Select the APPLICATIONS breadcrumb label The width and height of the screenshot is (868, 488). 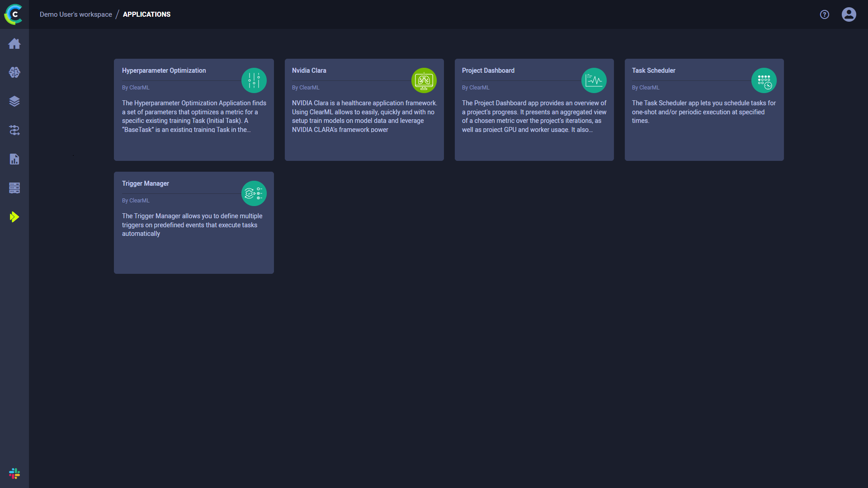146,14
